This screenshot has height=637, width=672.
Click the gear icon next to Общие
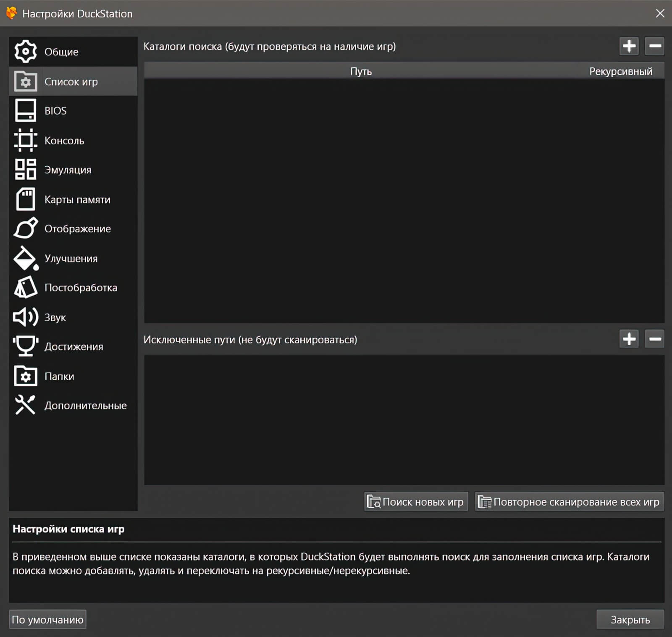pyautogui.click(x=26, y=52)
